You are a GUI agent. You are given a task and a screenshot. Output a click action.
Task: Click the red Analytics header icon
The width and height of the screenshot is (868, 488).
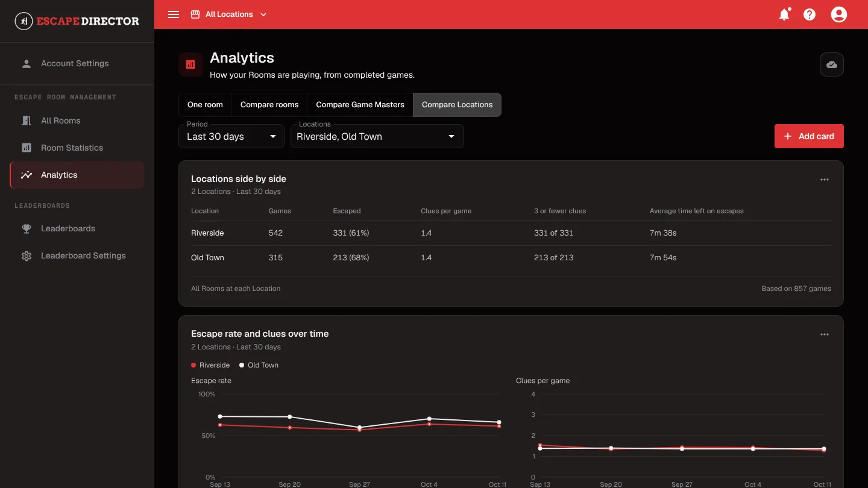click(x=190, y=64)
